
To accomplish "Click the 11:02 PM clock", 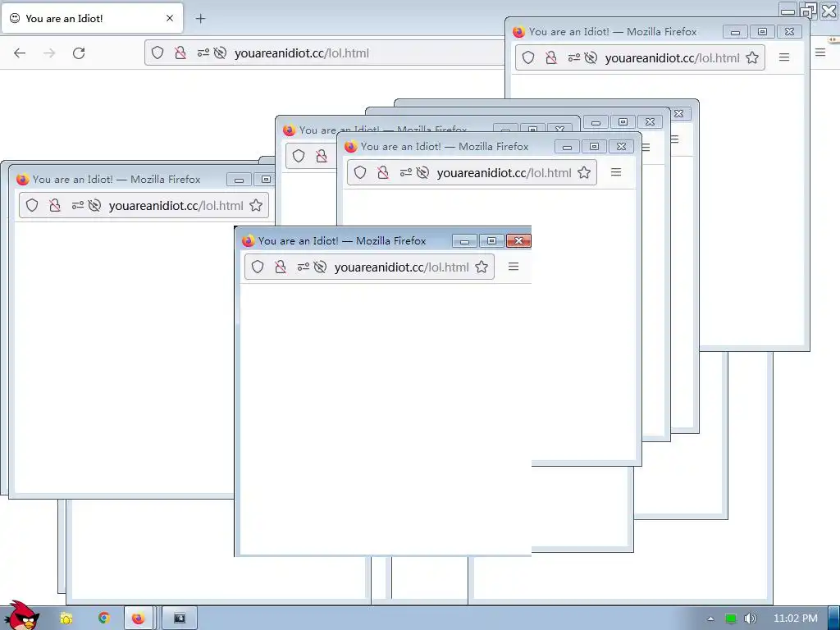I will click(x=796, y=619).
